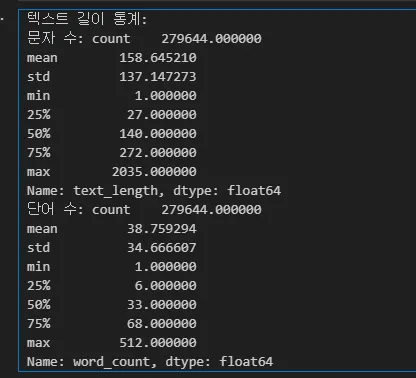Select the std value 34.666607
Viewport: 416px width, 378px height.
click(162, 248)
